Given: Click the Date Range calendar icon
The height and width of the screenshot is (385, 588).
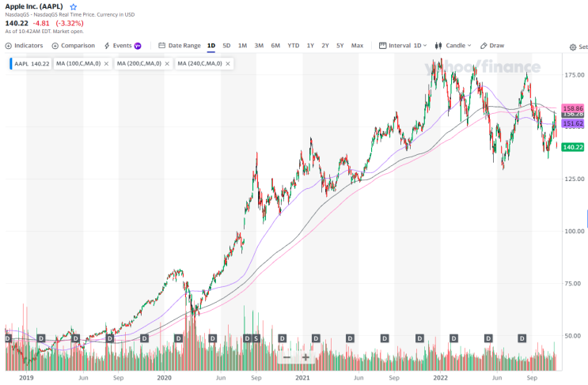Looking at the screenshot, I should (x=161, y=46).
